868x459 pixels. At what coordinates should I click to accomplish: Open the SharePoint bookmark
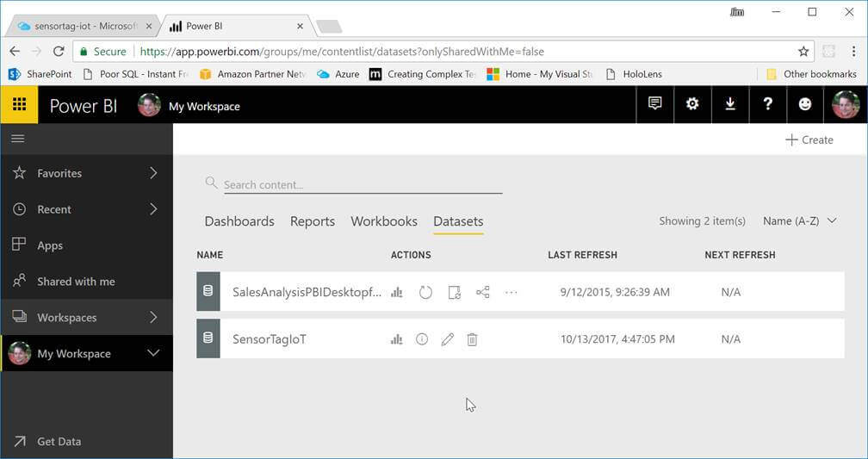tap(40, 74)
